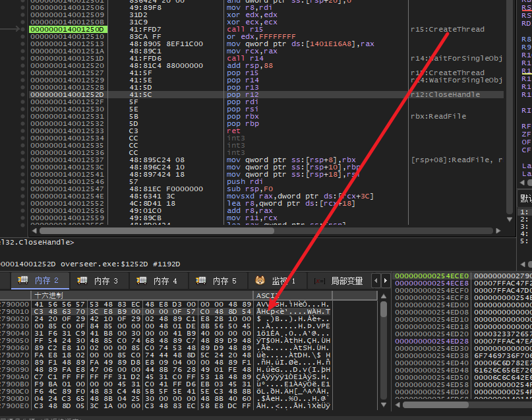Click left arrow of disassembly horizontal scrollbar
532x420 pixels.
point(34,231)
